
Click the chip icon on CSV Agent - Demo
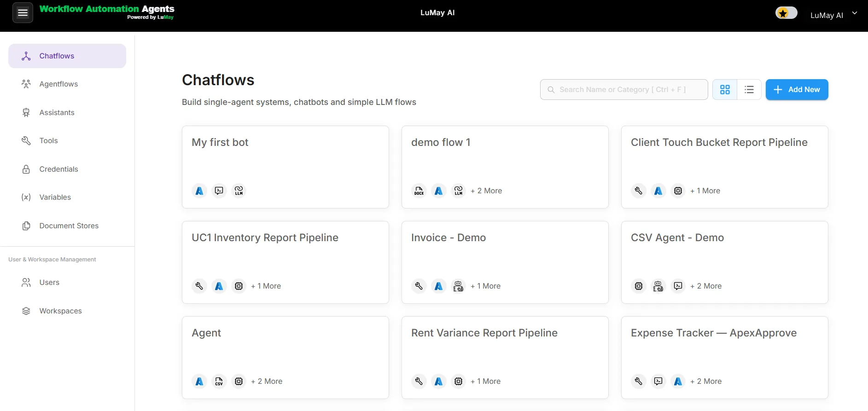click(x=639, y=286)
